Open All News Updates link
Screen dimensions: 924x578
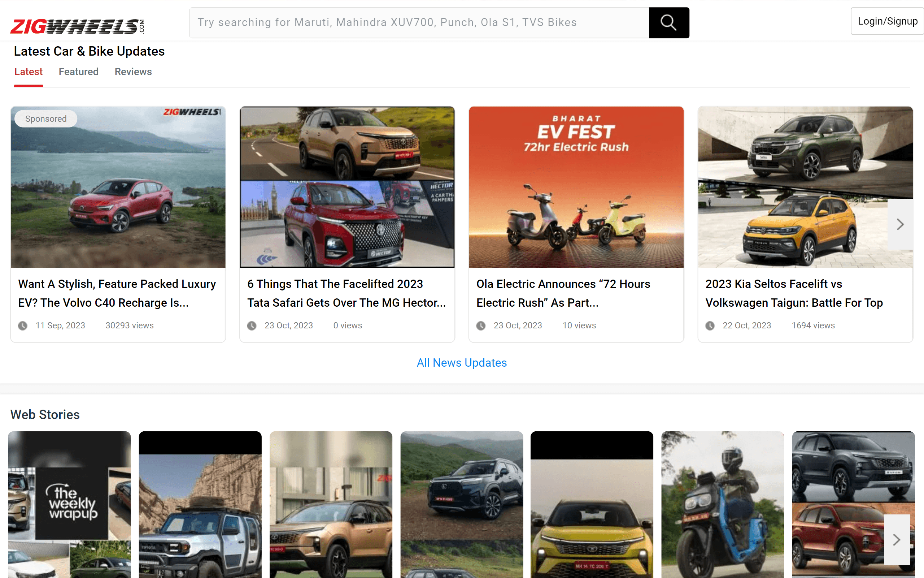tap(462, 363)
